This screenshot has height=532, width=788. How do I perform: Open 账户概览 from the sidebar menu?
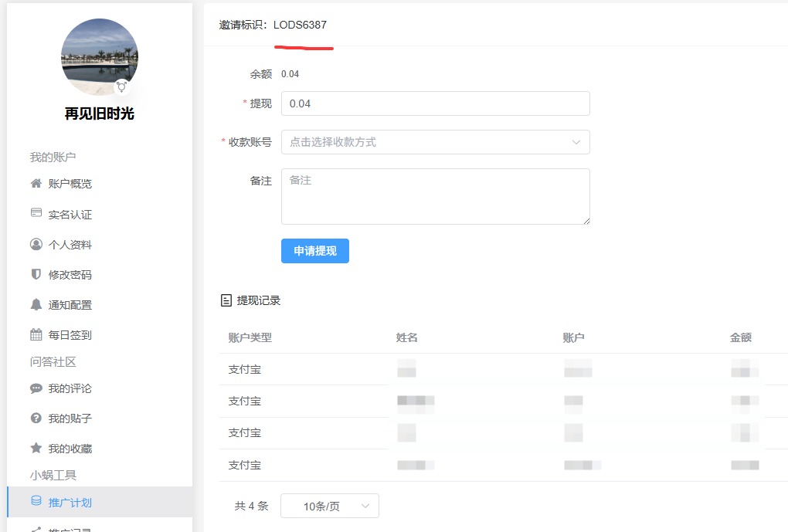pyautogui.click(x=70, y=184)
